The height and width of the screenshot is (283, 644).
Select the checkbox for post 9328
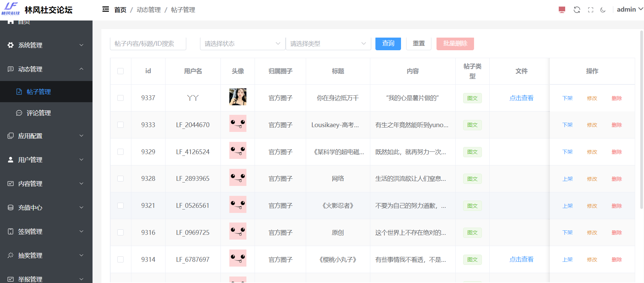pos(120,178)
